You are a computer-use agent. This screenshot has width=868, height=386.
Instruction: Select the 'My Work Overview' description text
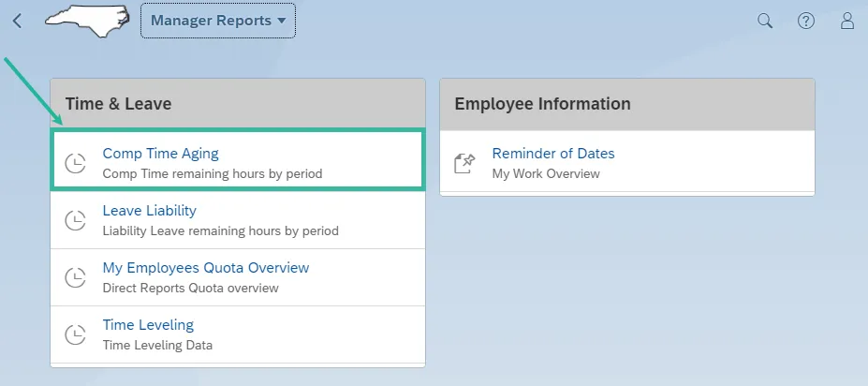coord(545,173)
